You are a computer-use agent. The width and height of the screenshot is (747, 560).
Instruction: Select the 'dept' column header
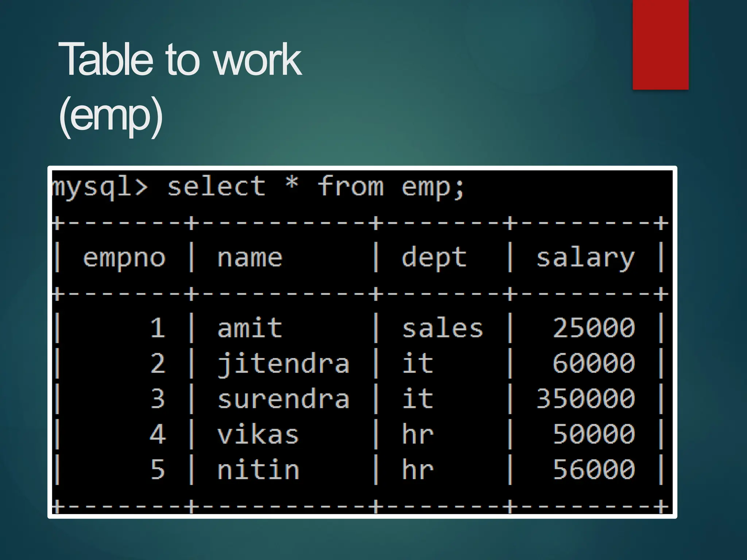434,258
